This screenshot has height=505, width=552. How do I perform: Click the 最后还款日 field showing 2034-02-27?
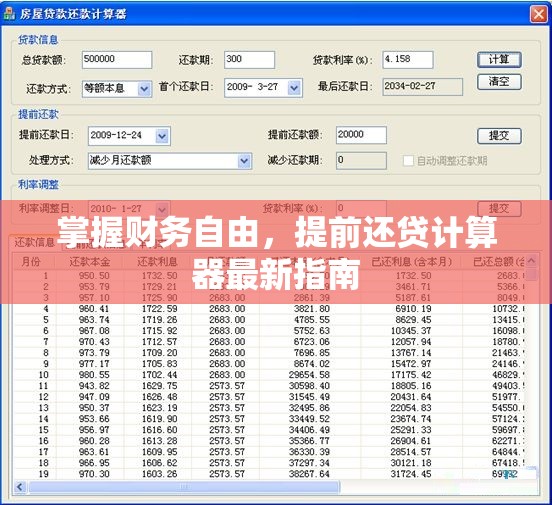[x=423, y=87]
